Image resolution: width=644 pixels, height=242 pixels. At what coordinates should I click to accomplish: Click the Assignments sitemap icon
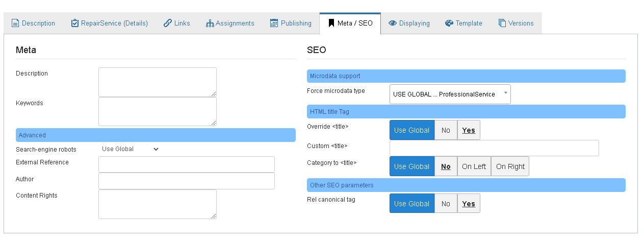click(210, 23)
